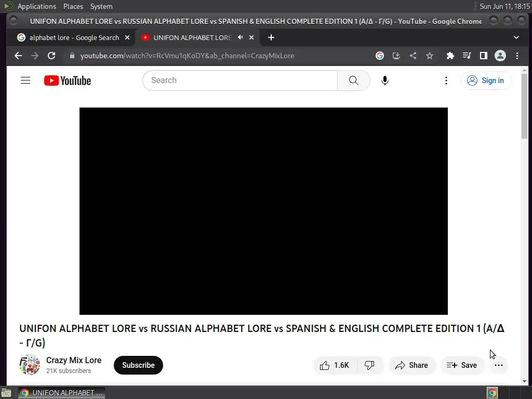View site information via the lock icon

72,56
